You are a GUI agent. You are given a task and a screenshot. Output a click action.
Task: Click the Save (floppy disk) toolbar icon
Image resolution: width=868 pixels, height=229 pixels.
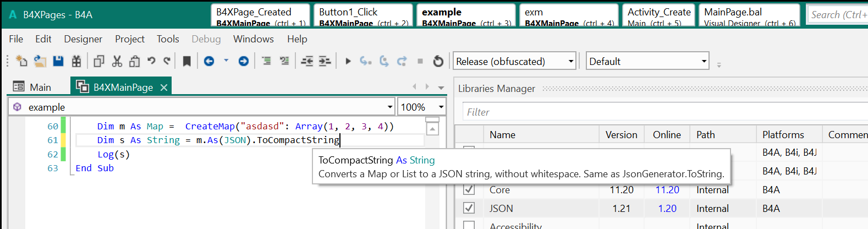coord(58,61)
